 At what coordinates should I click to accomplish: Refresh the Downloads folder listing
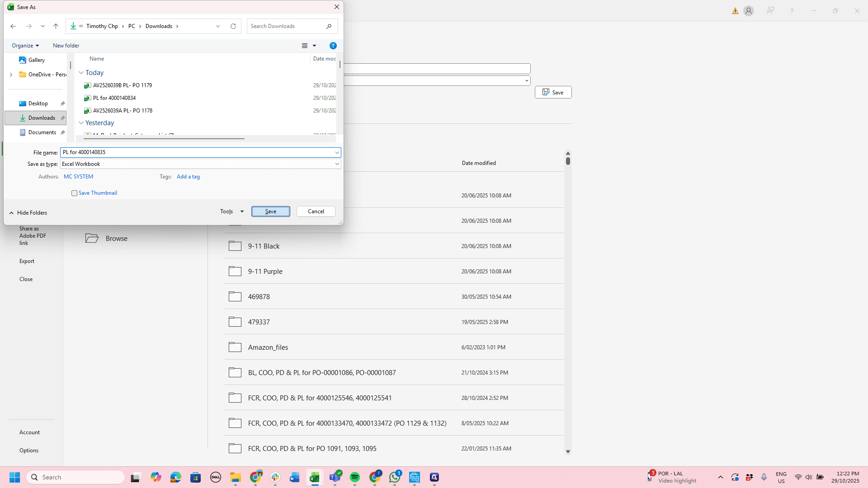tap(233, 26)
